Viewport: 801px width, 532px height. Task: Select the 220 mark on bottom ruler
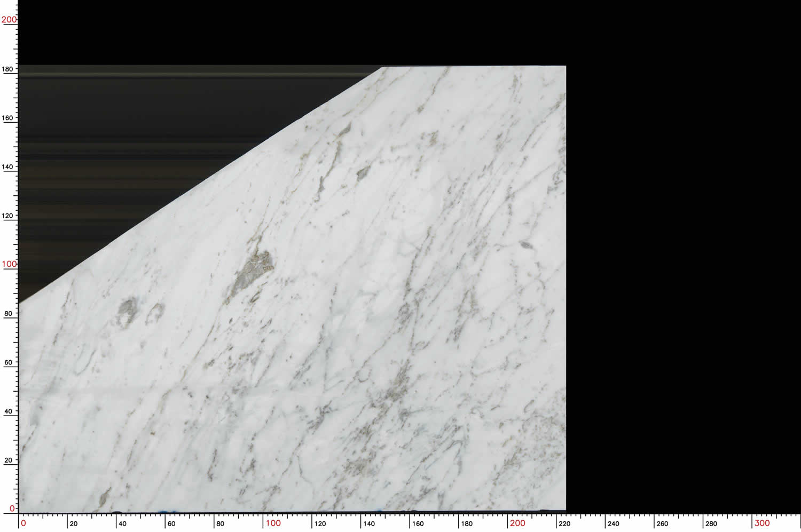(564, 523)
